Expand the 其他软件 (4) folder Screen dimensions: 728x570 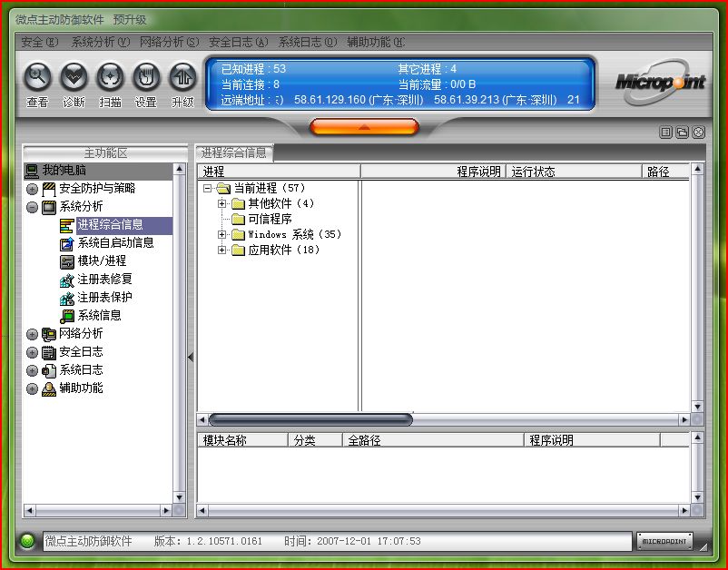click(x=222, y=203)
